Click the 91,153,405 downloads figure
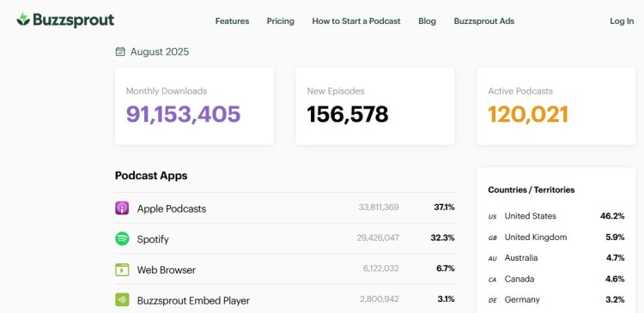This screenshot has height=313, width=644. 183,114
